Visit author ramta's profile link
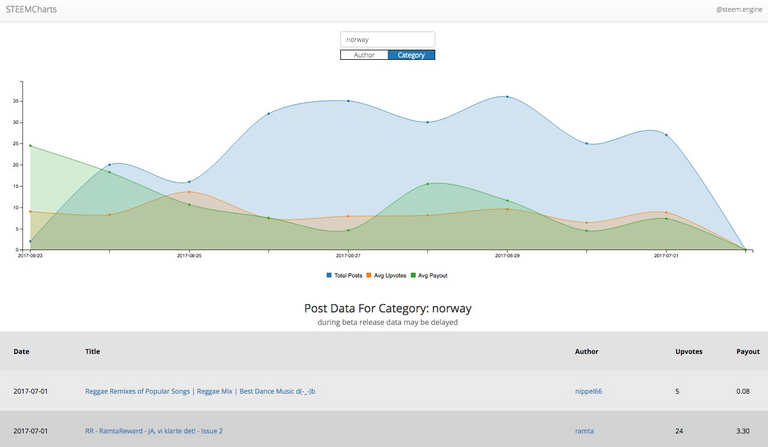This screenshot has height=447, width=768. 585,431
